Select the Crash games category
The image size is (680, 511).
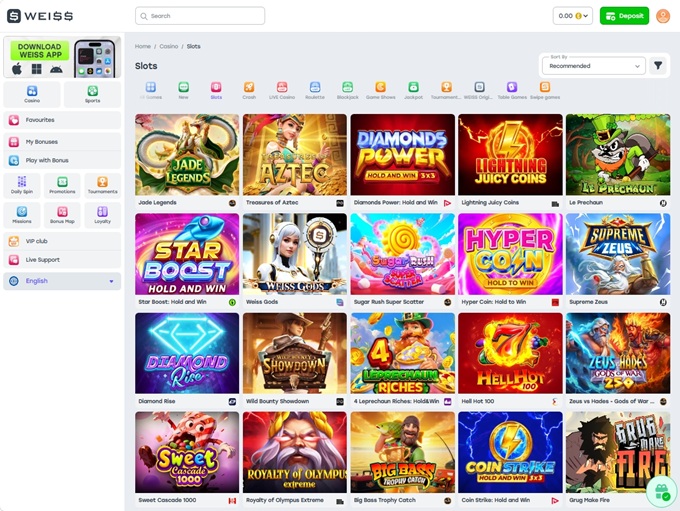coord(249,90)
